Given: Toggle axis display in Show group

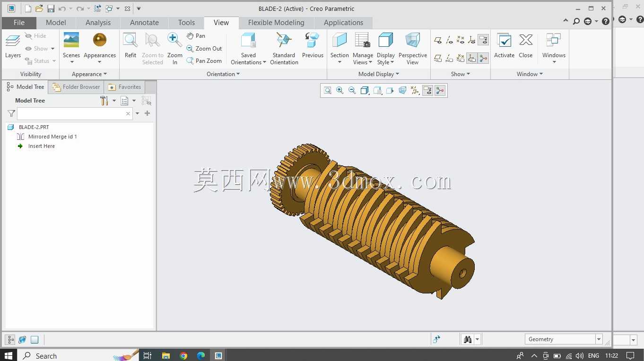Looking at the screenshot, I should [x=450, y=40].
